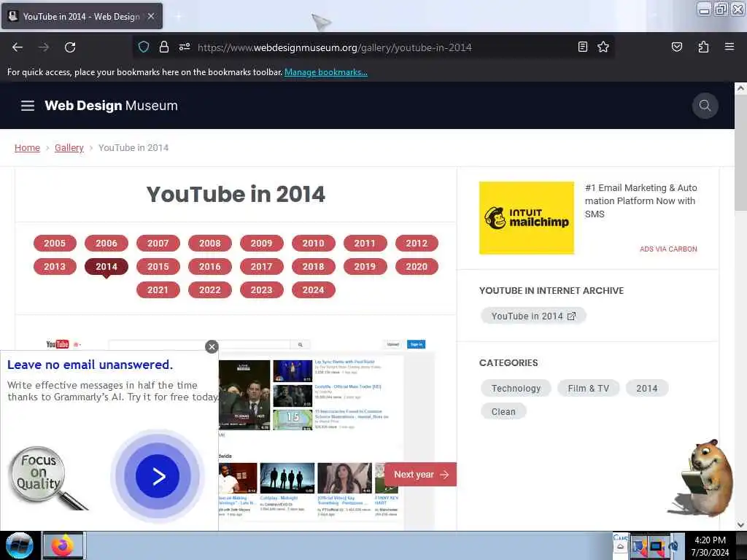Follow the Home breadcrumb link
Image resolution: width=747 pixels, height=560 pixels.
(x=27, y=147)
